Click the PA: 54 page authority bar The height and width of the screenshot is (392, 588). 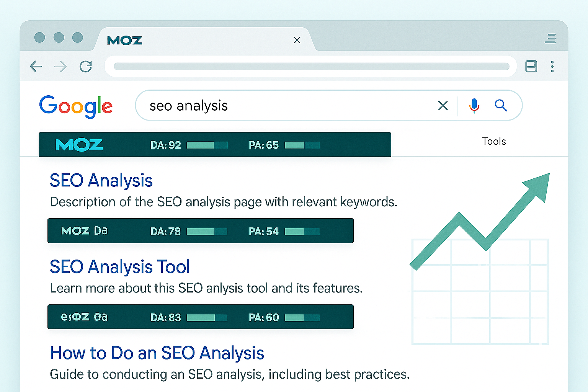click(x=302, y=232)
